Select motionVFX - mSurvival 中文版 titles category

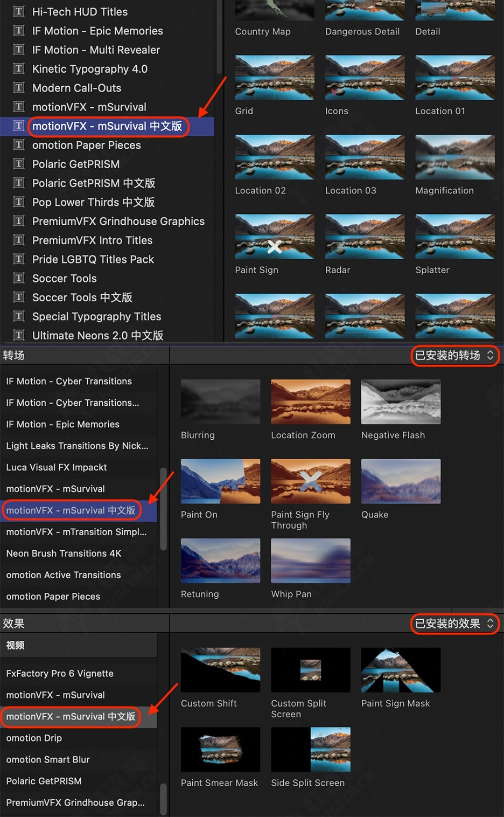[x=108, y=126]
